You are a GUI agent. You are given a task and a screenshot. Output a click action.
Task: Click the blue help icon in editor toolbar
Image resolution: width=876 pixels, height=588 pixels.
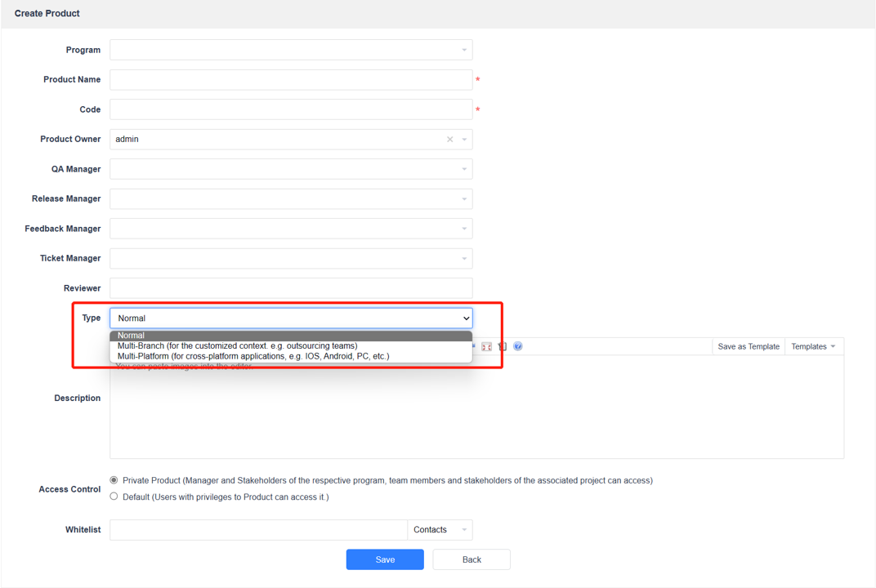pos(518,346)
